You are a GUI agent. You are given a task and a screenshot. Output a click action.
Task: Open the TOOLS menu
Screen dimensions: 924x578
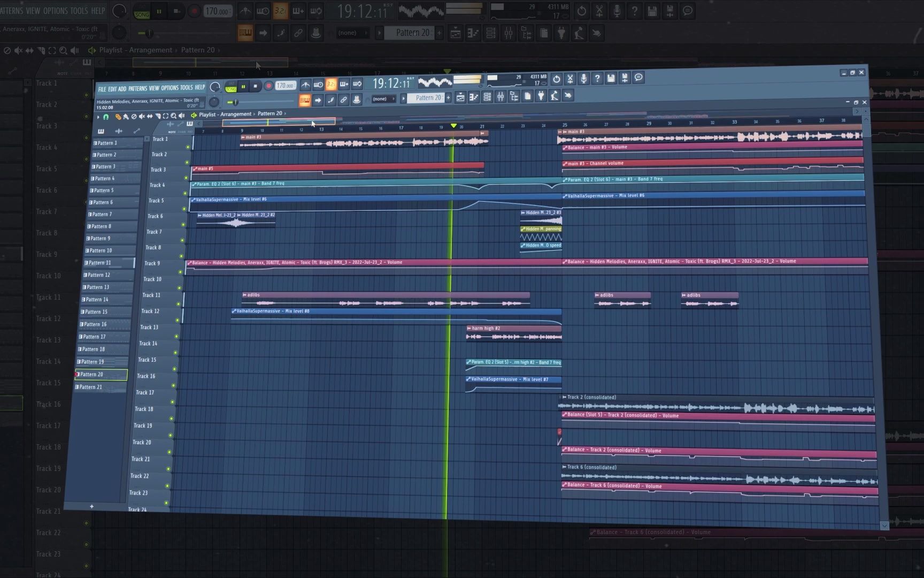click(186, 88)
